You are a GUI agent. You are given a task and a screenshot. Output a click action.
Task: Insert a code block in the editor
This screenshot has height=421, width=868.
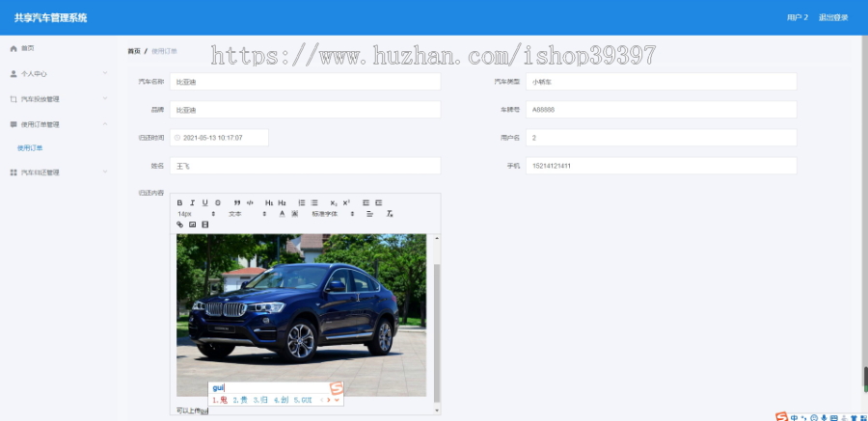tap(250, 203)
